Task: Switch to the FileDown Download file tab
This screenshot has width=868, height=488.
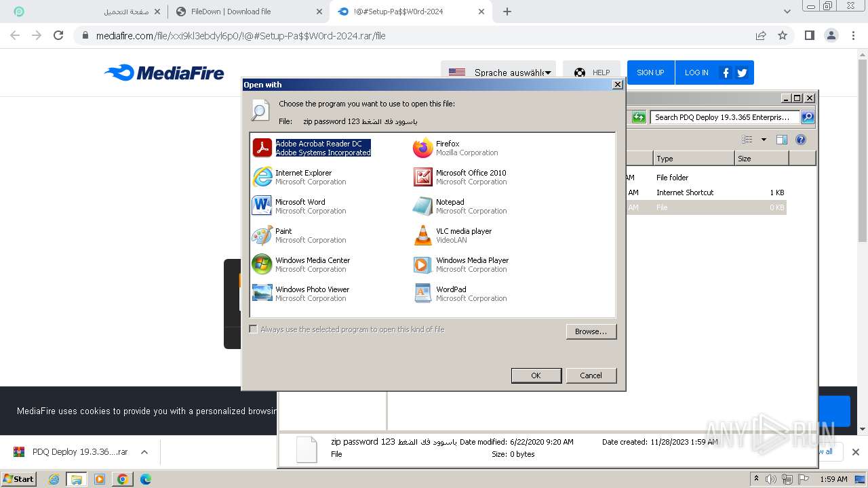Action: coord(249,12)
